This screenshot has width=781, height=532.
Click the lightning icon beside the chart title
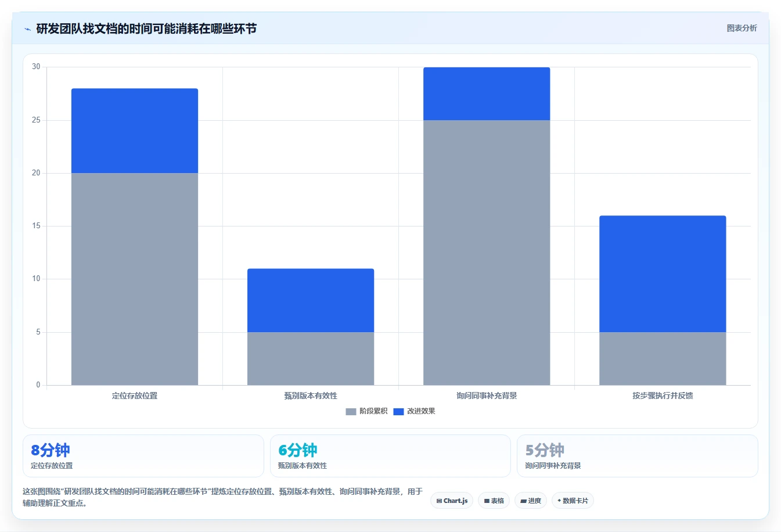pyautogui.click(x=27, y=29)
